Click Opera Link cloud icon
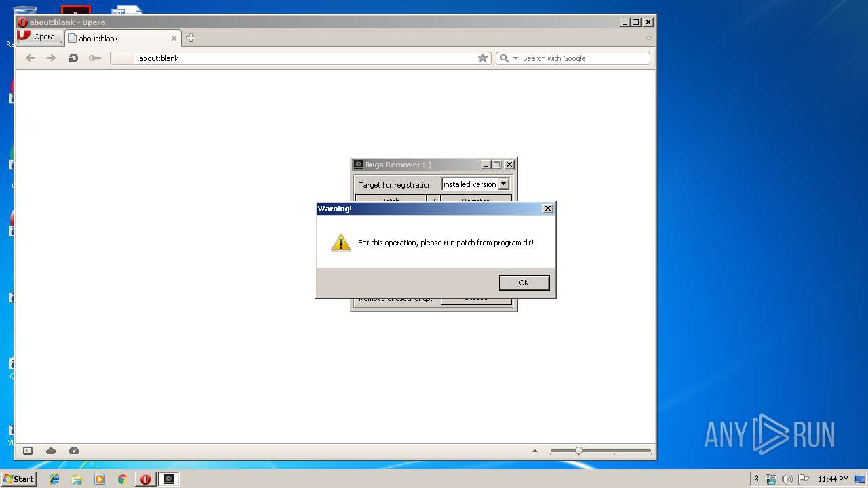This screenshot has width=868, height=488. 51,451
